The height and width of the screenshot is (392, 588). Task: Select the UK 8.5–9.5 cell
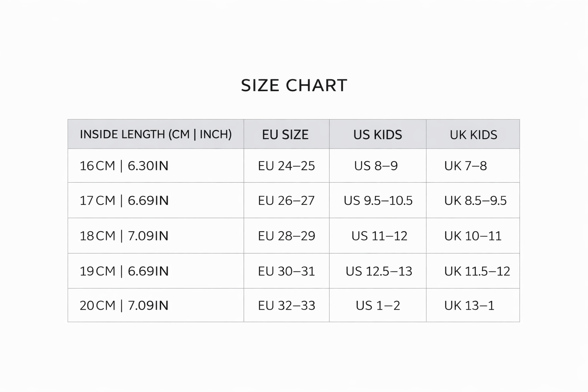tap(475, 201)
